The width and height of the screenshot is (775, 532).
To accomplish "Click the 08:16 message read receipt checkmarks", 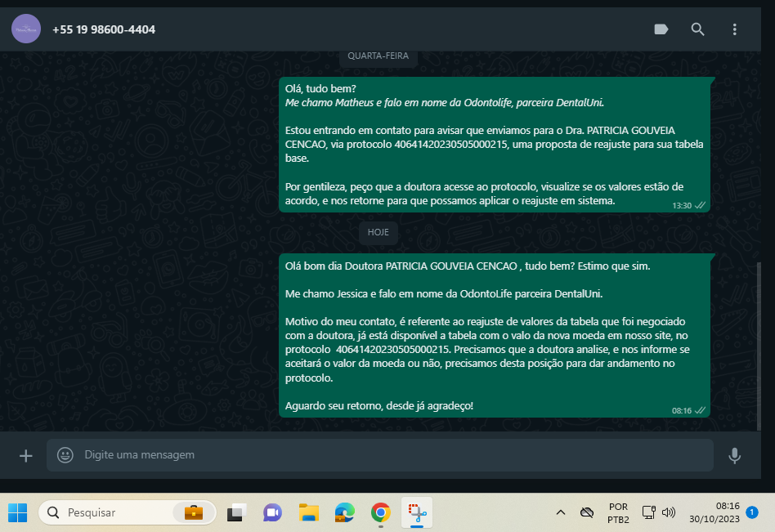I will pos(700,410).
